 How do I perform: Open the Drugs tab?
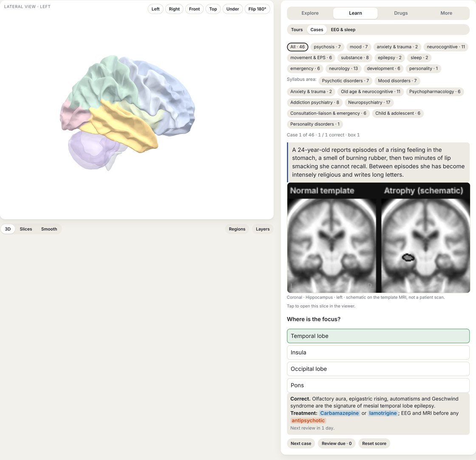401,13
